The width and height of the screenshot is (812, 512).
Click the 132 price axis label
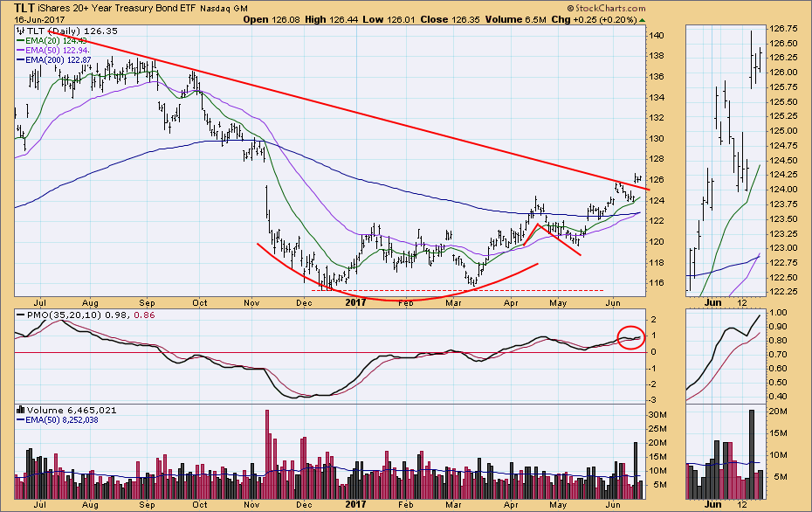657,118
